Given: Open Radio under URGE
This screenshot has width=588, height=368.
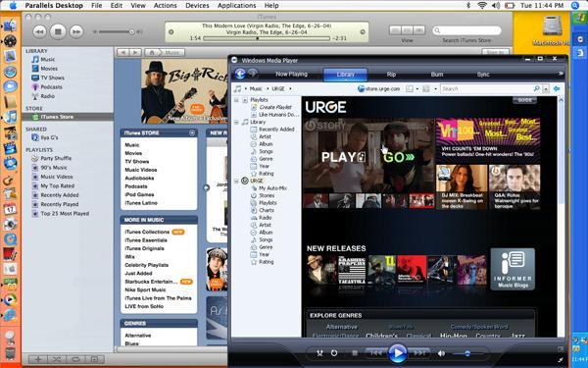Looking at the screenshot, I should pyautogui.click(x=266, y=218).
